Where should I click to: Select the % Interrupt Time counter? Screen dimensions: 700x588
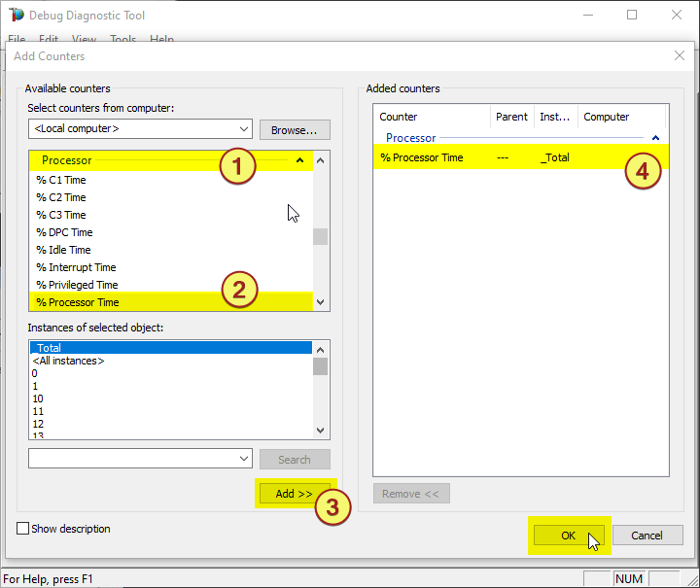(x=76, y=267)
